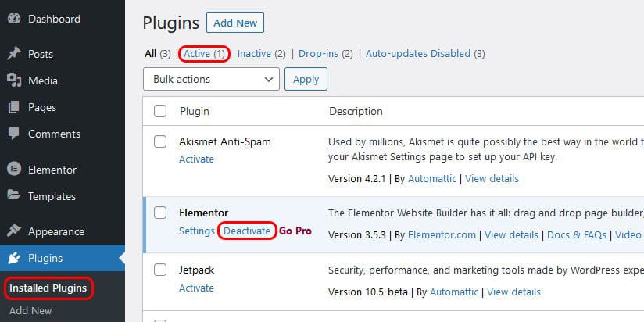Check the Akismet Anti-Spam checkbox

pyautogui.click(x=160, y=141)
